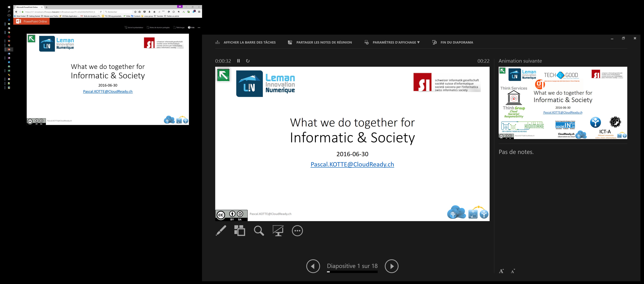Click the slide progress bar under Diapositive

(352, 272)
